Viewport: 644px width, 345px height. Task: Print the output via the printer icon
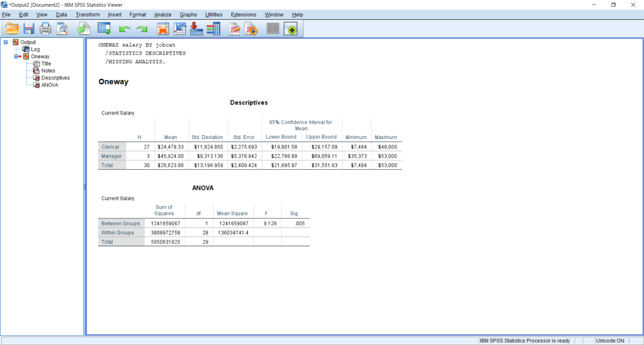(45, 28)
